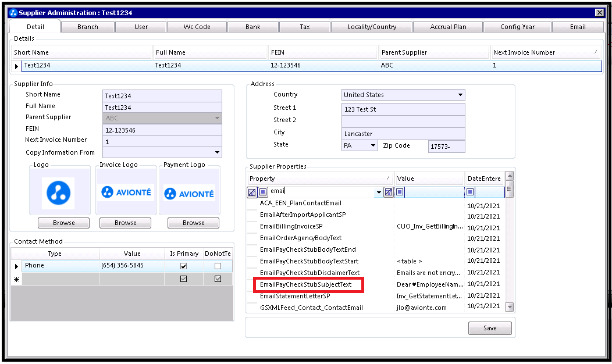The image size is (612, 364).
Task: Open the Country dropdown
Action: [x=461, y=95]
